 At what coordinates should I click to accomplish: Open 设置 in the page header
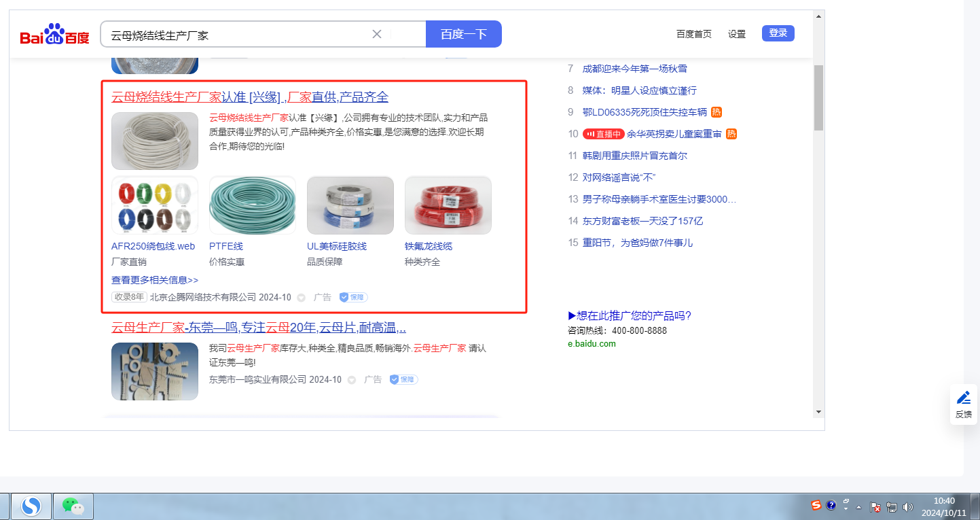click(737, 34)
